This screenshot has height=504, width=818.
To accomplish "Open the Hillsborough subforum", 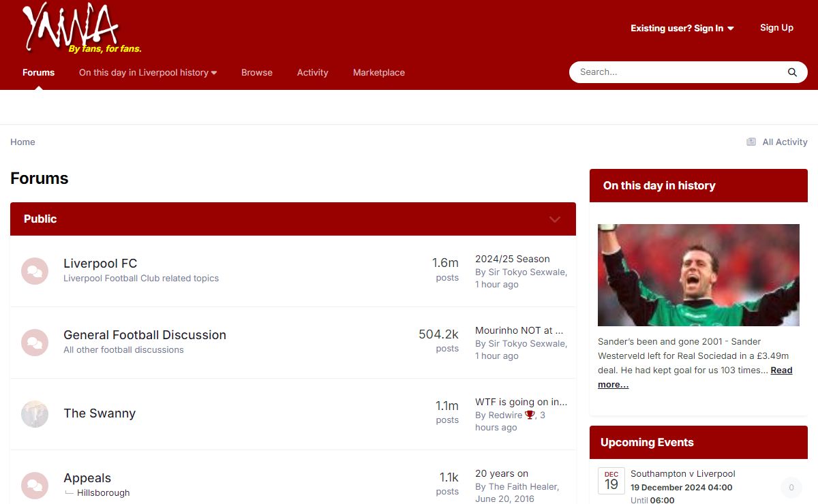I will point(103,493).
